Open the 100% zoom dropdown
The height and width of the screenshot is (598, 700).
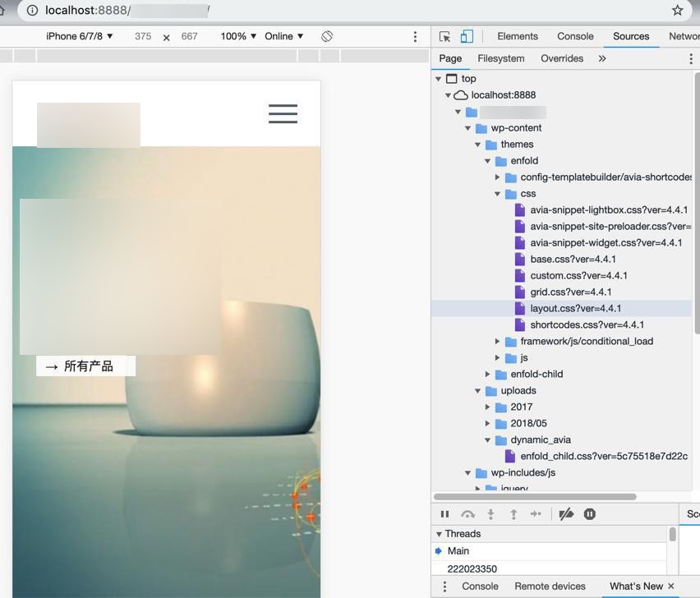point(238,36)
